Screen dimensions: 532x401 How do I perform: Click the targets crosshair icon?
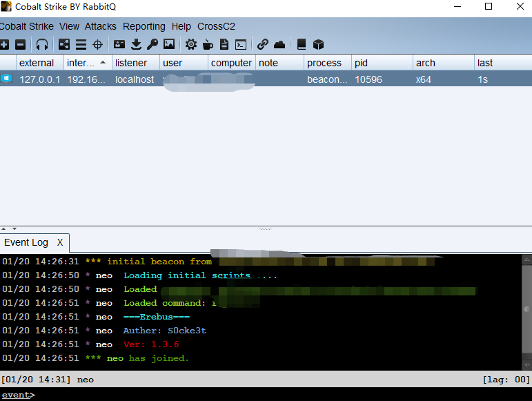tap(97, 45)
